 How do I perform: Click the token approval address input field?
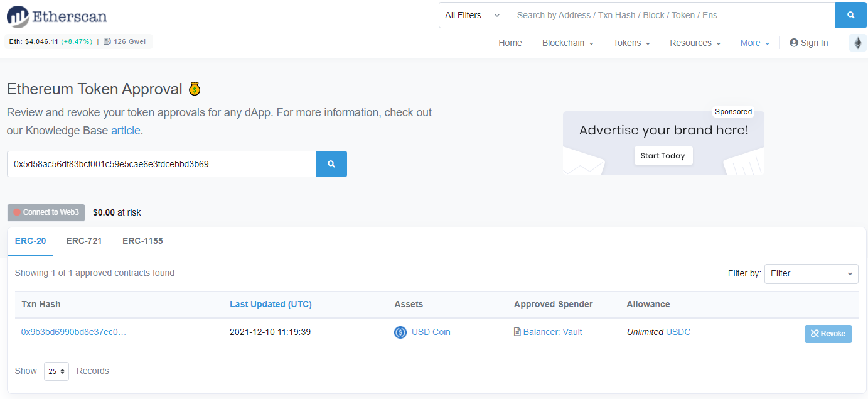coord(161,164)
